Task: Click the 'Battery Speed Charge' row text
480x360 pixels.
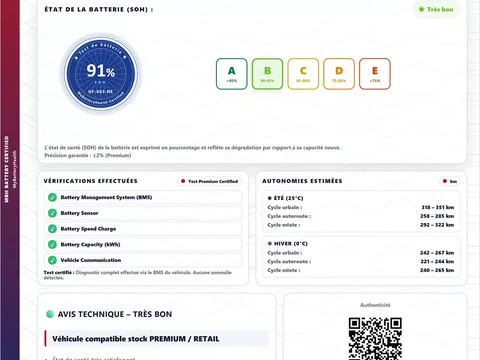Action: click(88, 229)
